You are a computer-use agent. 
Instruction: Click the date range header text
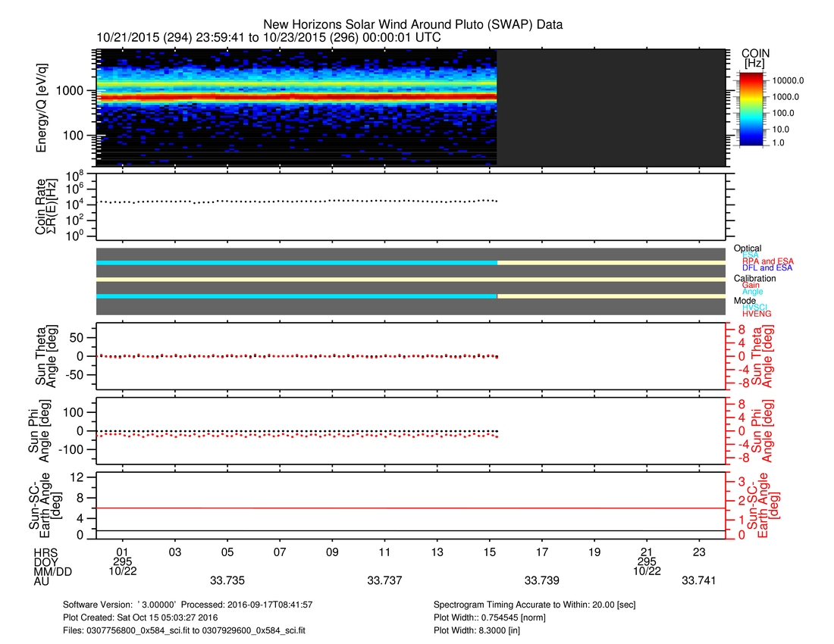tap(269, 37)
